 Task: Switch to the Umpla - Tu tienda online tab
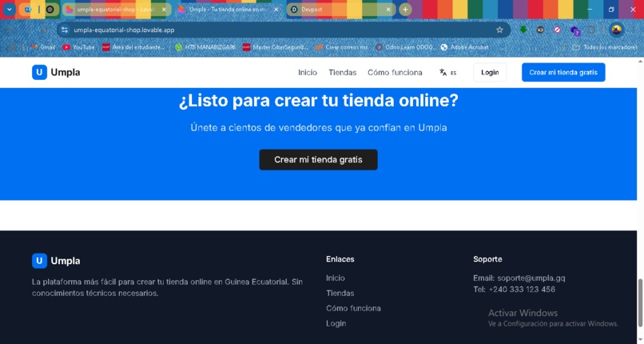click(x=229, y=9)
